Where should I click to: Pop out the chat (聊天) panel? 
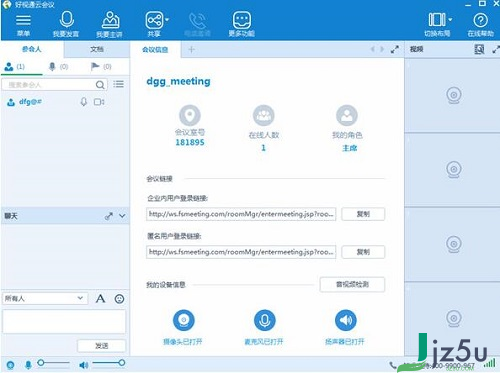109,216
